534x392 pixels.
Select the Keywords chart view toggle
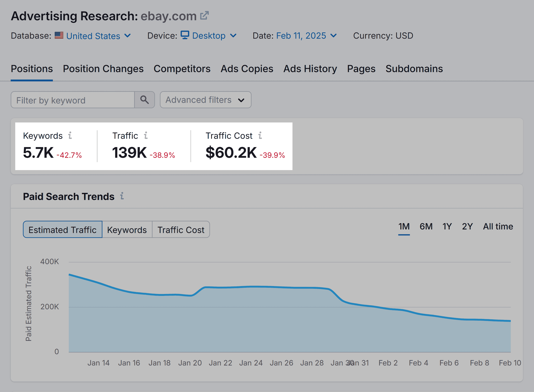127,229
